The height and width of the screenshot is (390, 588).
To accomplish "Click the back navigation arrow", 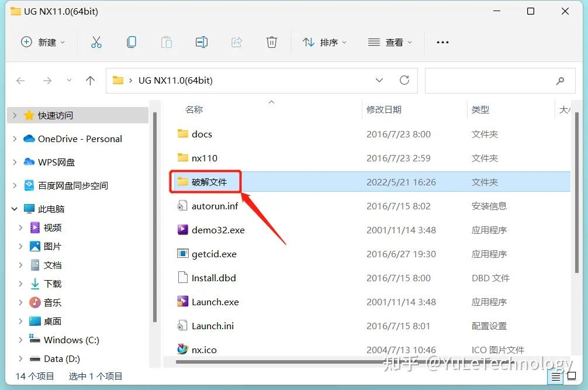I will tap(20, 80).
